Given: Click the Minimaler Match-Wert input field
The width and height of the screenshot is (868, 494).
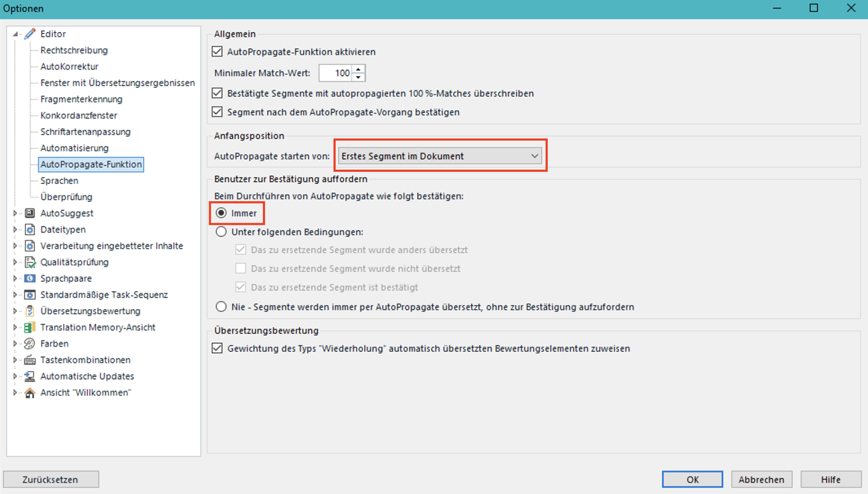Looking at the screenshot, I should click(336, 73).
